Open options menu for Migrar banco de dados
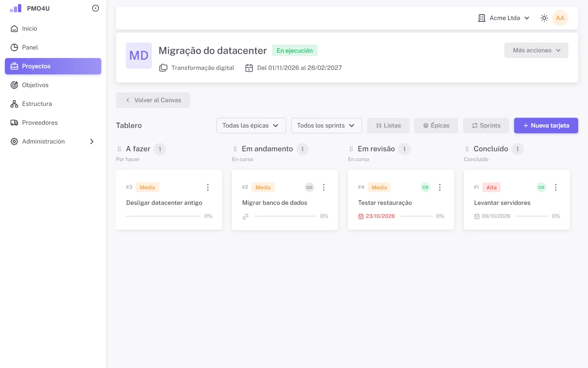 [x=324, y=187]
